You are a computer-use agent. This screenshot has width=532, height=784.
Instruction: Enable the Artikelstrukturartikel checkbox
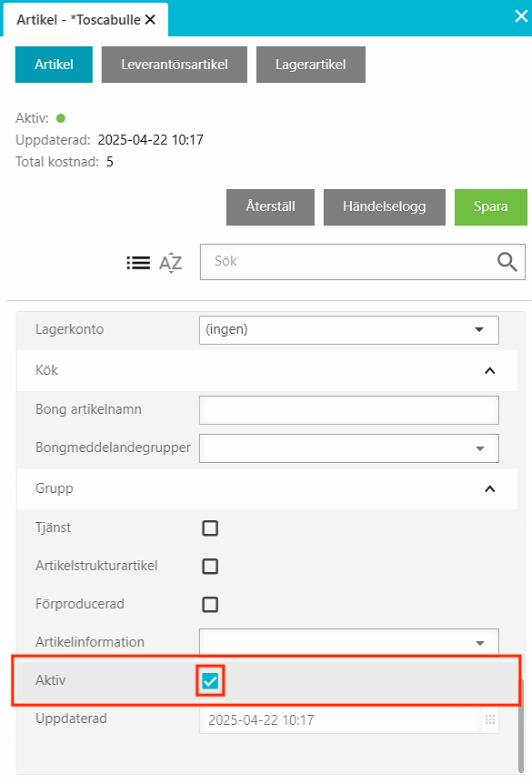[210, 566]
